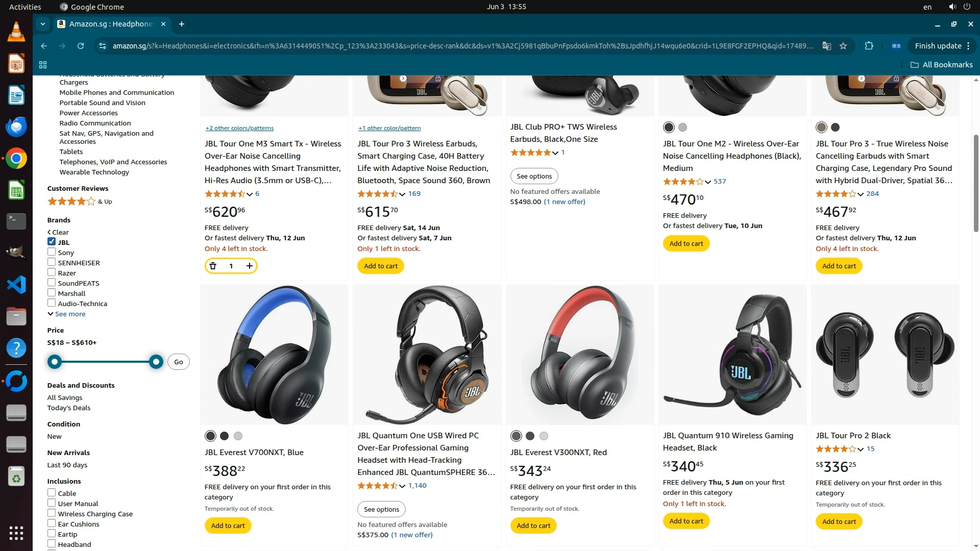Increase quantity with the plus icon
This screenshot has height=551, width=980.
(x=249, y=266)
